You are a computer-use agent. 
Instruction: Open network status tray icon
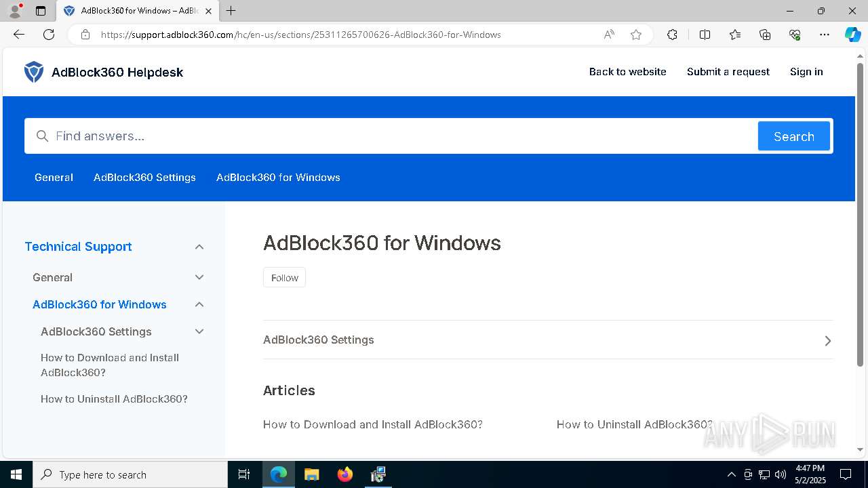[x=764, y=474]
